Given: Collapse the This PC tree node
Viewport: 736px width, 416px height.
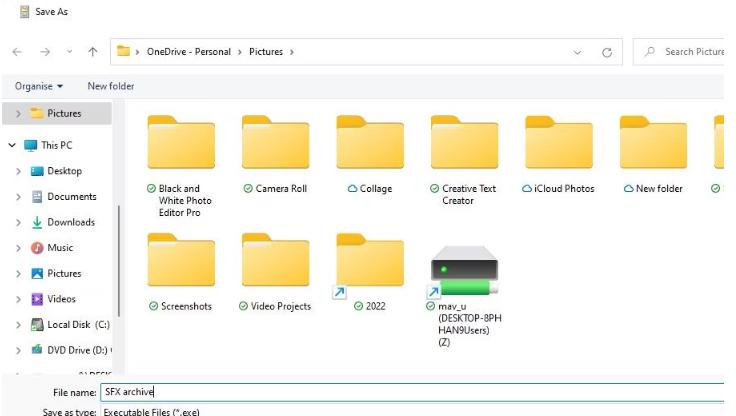Looking at the screenshot, I should pyautogui.click(x=12, y=145).
